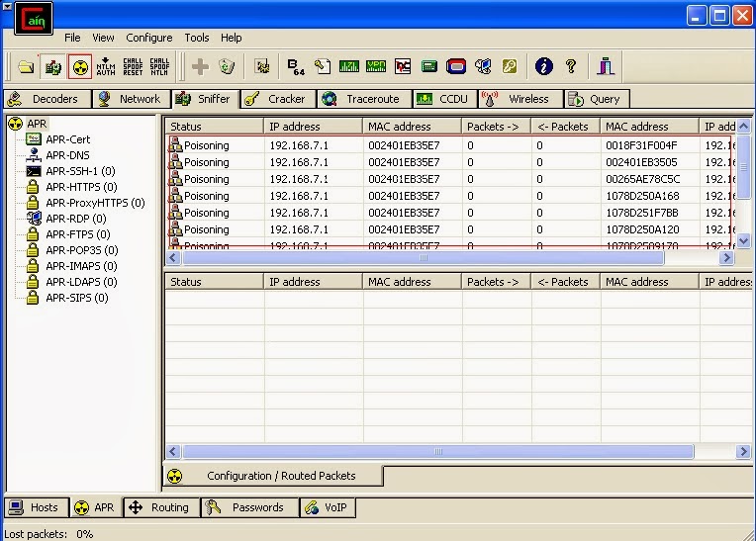Image resolution: width=756 pixels, height=541 pixels.
Task: Open the Hosts bottom tab
Action: click(x=37, y=507)
